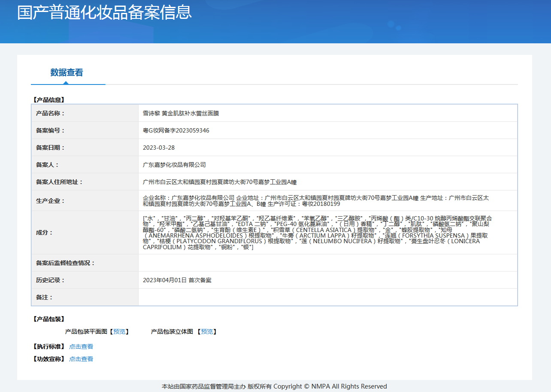Click 预览 link for 产品包装平面图

[x=119, y=332]
